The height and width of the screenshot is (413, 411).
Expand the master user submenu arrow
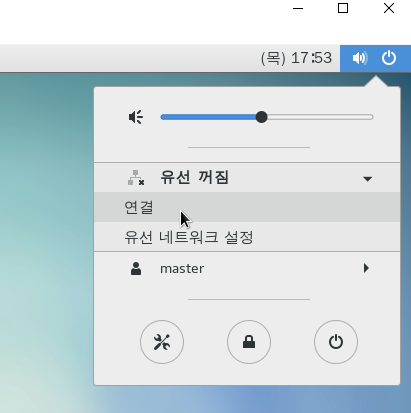pos(366,268)
